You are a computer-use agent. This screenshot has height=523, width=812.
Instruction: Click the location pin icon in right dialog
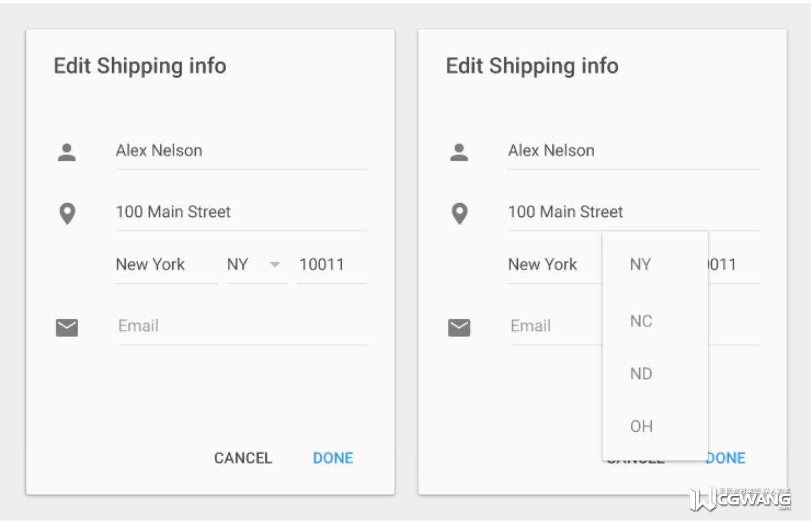(460, 214)
